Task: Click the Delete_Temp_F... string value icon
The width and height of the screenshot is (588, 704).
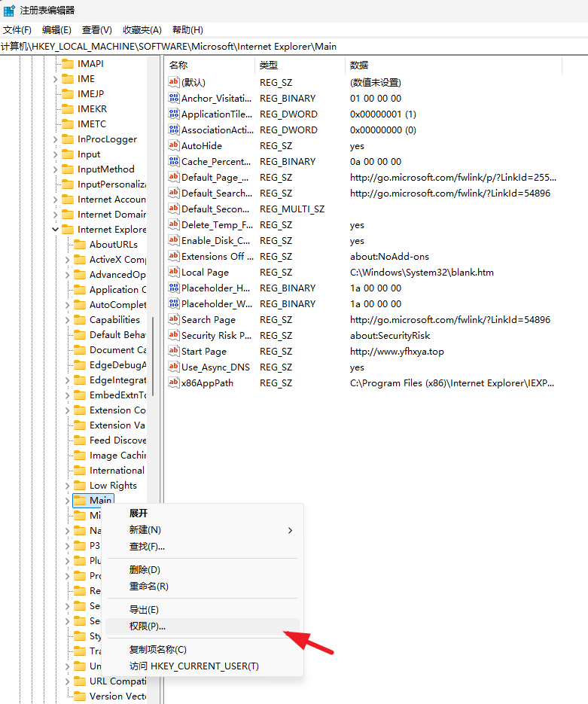Action: pos(174,224)
